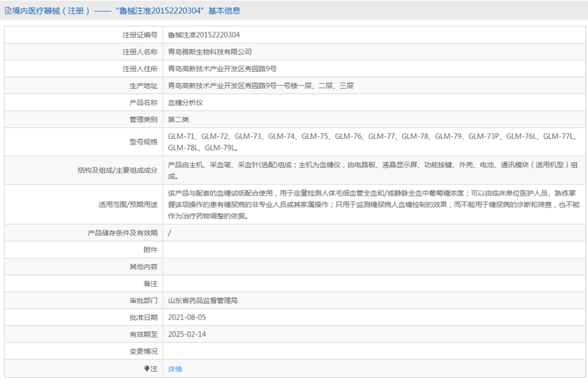
Task: Click the 型号规格 row label
Action: (143, 142)
